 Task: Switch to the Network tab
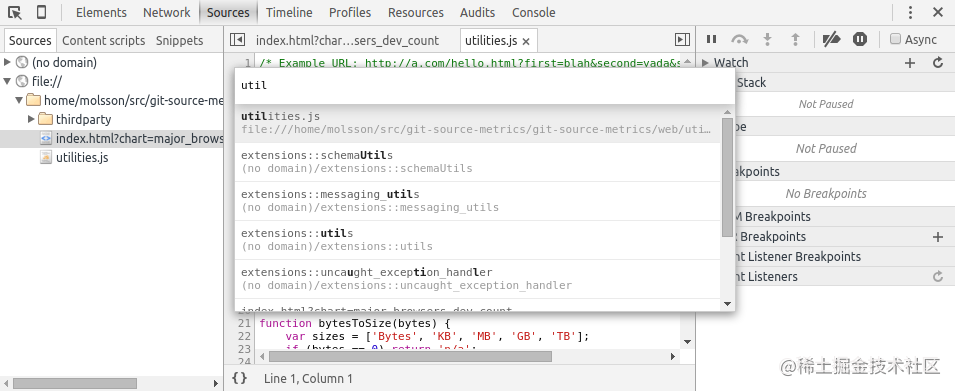pos(166,12)
